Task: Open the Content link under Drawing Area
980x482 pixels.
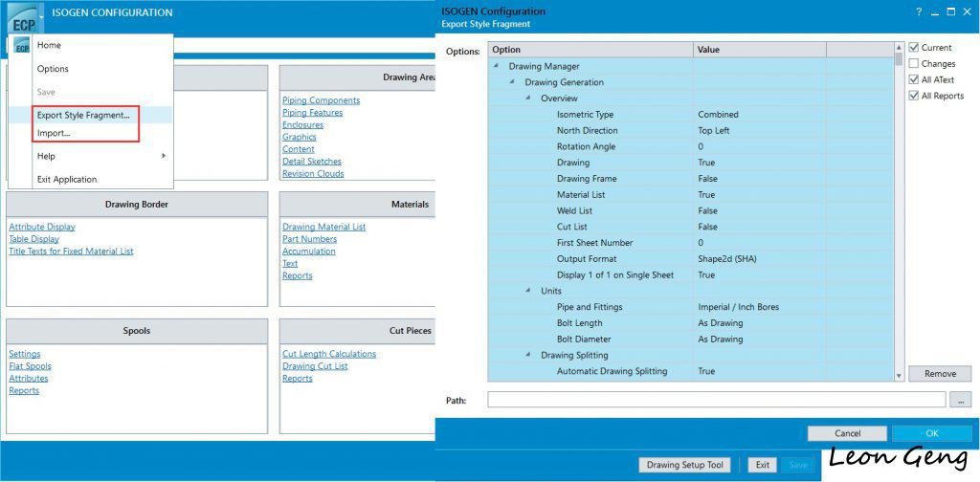Action: (299, 149)
